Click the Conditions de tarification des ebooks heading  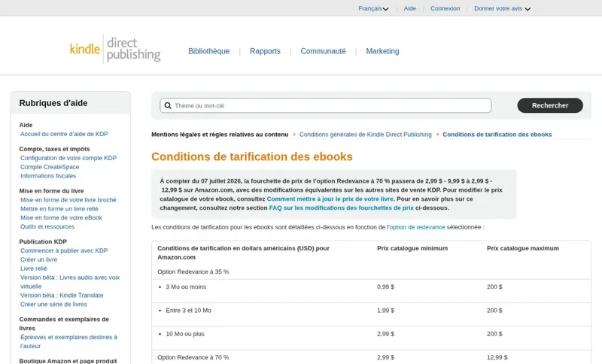[x=252, y=156]
